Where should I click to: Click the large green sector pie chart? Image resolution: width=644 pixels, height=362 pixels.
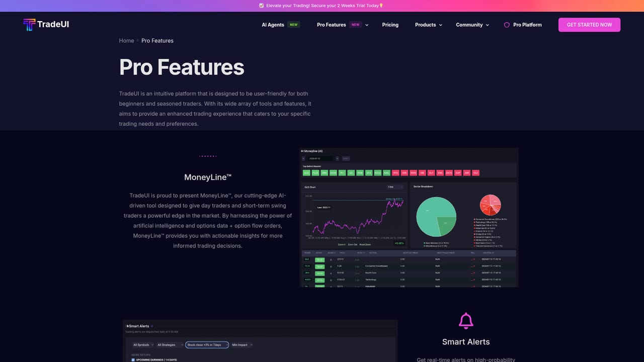coord(436,216)
